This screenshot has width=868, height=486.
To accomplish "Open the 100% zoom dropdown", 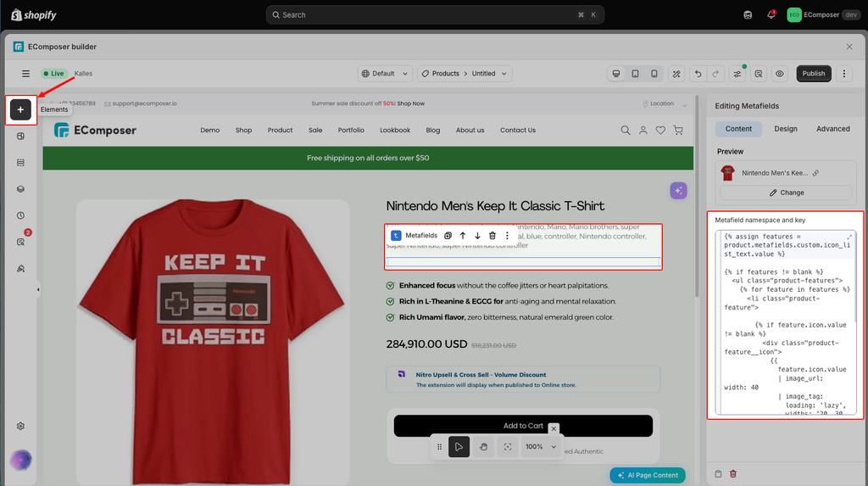I will coord(541,447).
